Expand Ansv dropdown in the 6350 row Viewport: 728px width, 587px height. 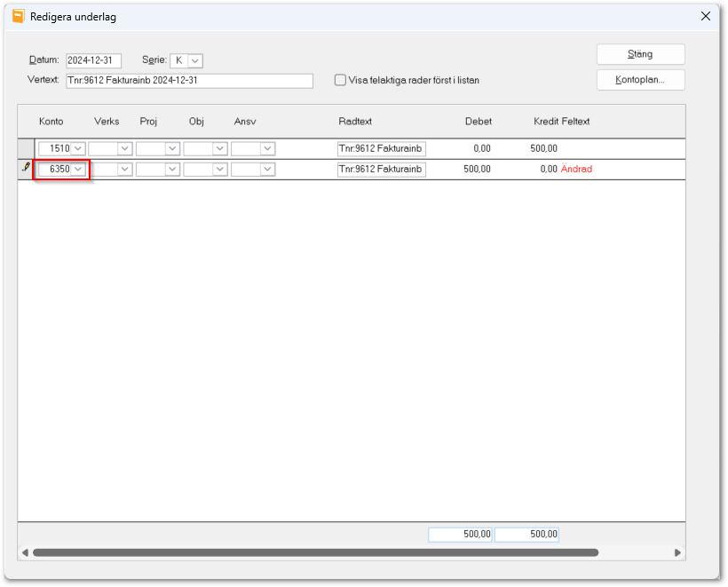[x=267, y=169]
